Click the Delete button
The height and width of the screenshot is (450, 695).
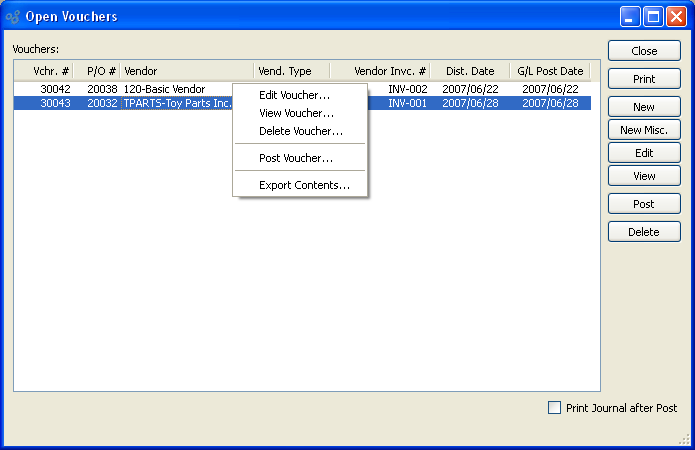(x=644, y=232)
